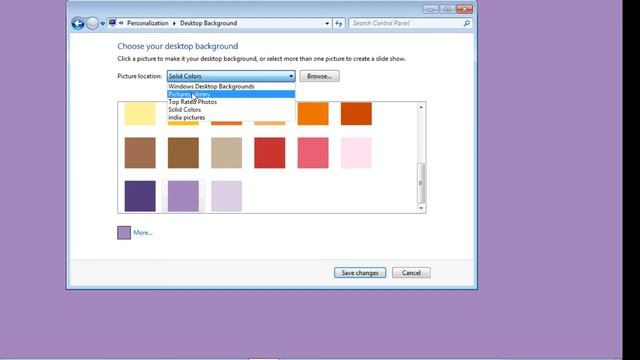Select the dark burnt orange swatch

pyautogui.click(x=356, y=113)
